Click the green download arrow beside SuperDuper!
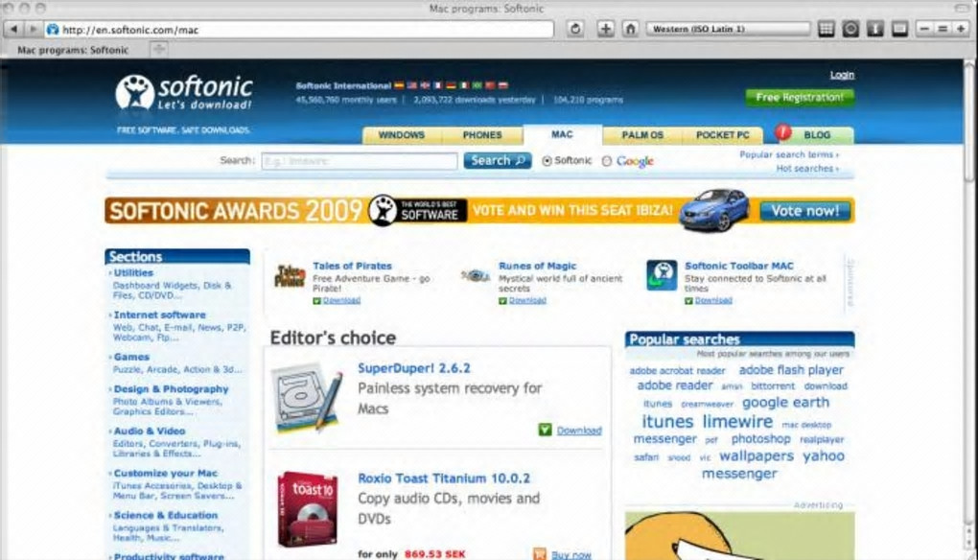978x560 pixels. (x=546, y=430)
